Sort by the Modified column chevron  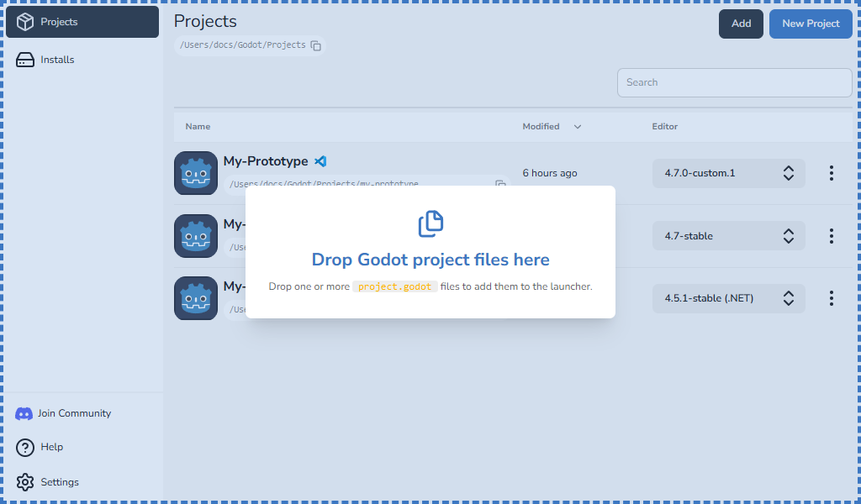[x=578, y=127]
